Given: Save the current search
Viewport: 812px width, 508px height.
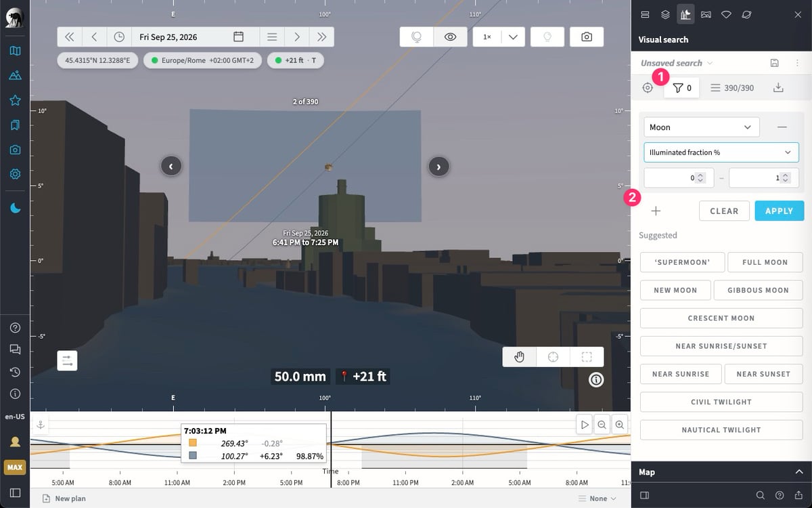Looking at the screenshot, I should pos(775,63).
